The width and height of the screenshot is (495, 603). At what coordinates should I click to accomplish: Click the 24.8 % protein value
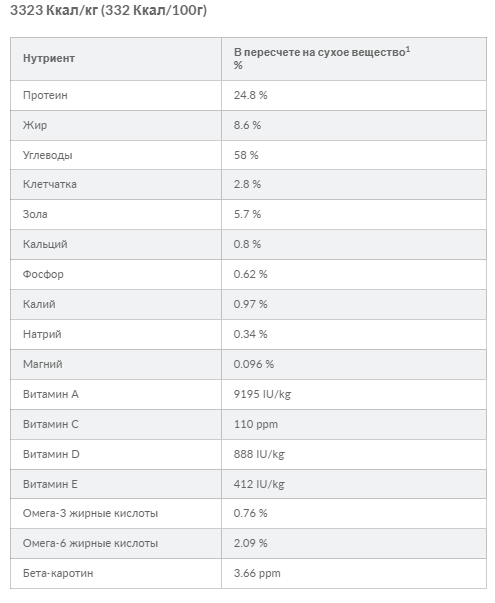(250, 95)
